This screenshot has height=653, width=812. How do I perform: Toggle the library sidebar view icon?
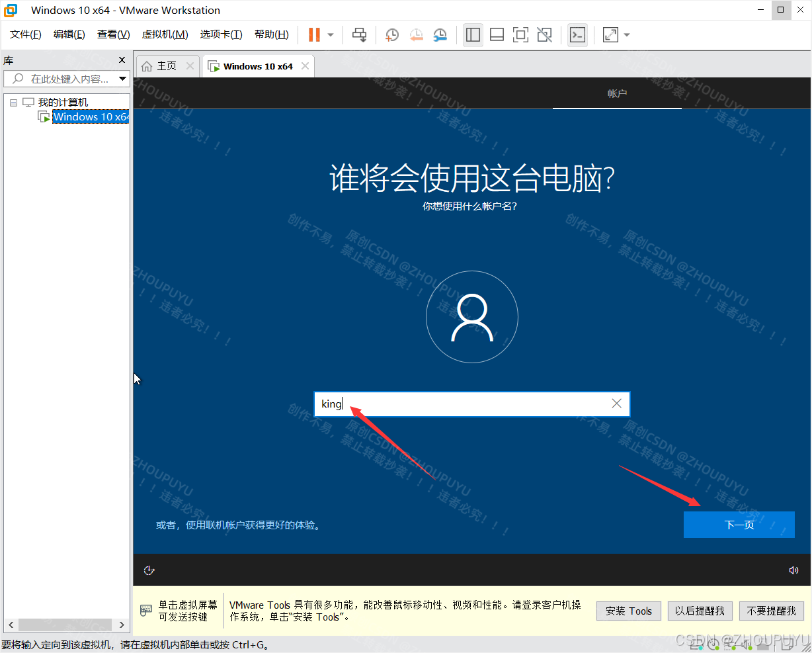pos(473,34)
